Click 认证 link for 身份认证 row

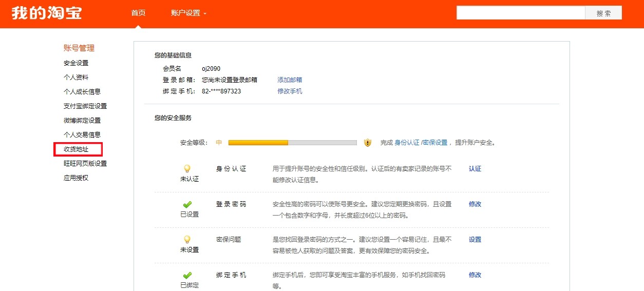[475, 169]
